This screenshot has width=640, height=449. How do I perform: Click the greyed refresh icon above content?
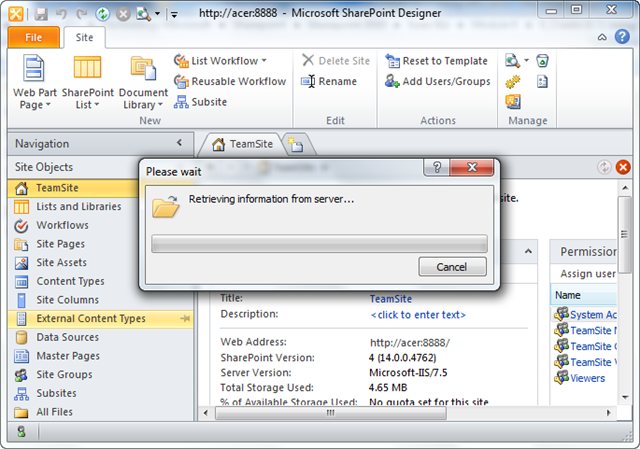[604, 167]
